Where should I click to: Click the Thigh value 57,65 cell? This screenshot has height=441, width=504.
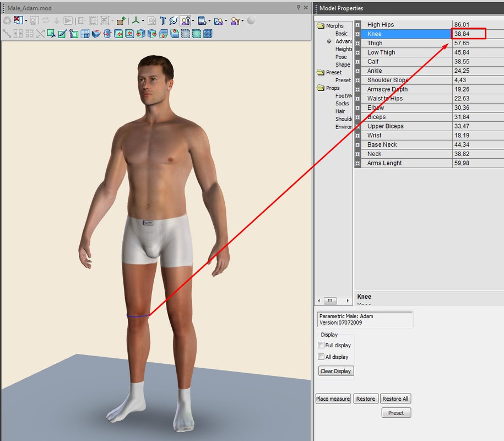tap(478, 43)
